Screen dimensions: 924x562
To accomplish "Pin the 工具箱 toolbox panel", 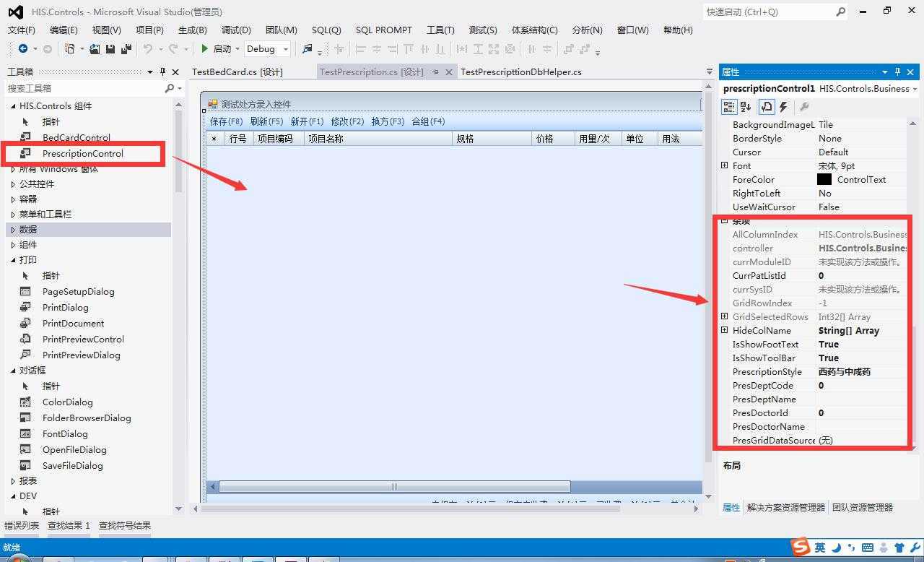I will click(163, 72).
